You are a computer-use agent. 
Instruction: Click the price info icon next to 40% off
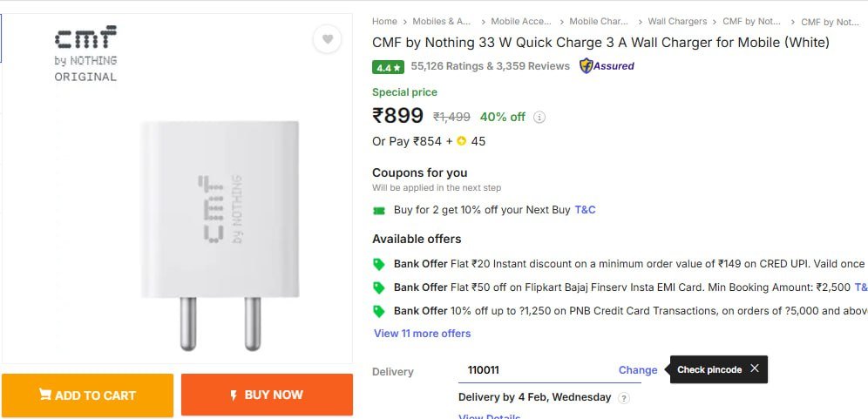539,118
